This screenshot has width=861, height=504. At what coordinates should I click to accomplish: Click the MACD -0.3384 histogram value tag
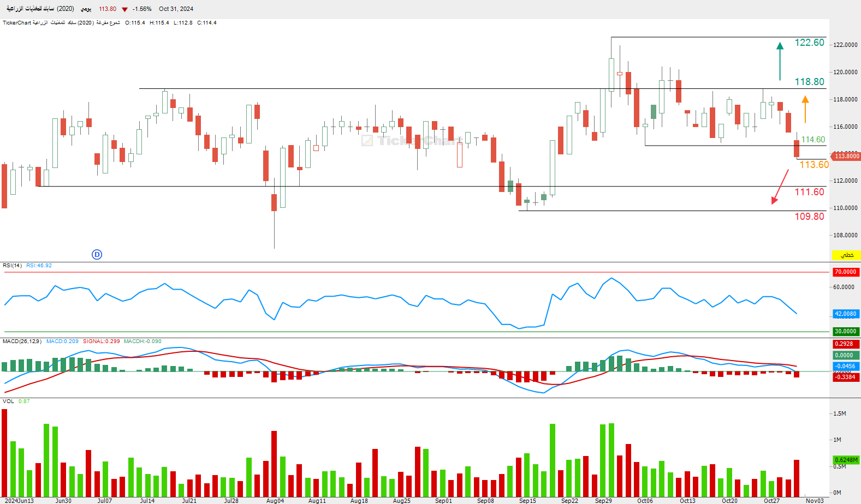[x=846, y=377]
